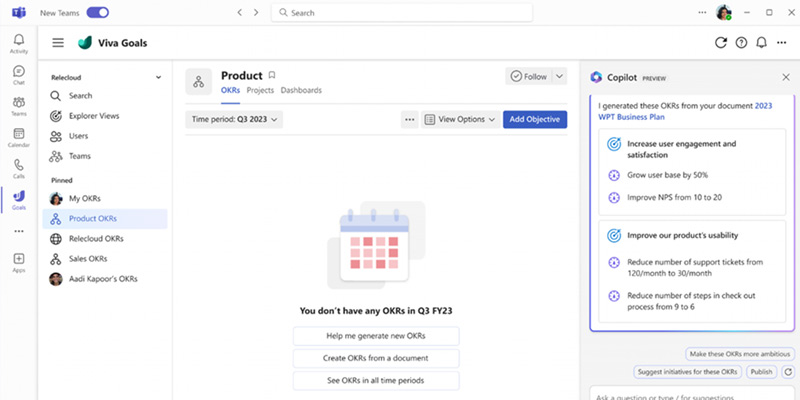This screenshot has height=400, width=800.
Task: Follow the Product team
Action: tap(529, 77)
